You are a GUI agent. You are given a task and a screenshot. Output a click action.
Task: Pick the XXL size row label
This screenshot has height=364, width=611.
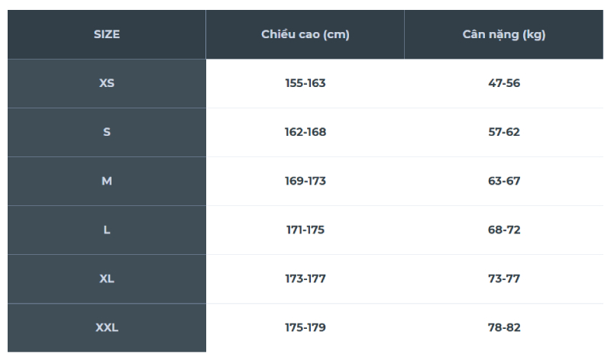[x=107, y=328]
